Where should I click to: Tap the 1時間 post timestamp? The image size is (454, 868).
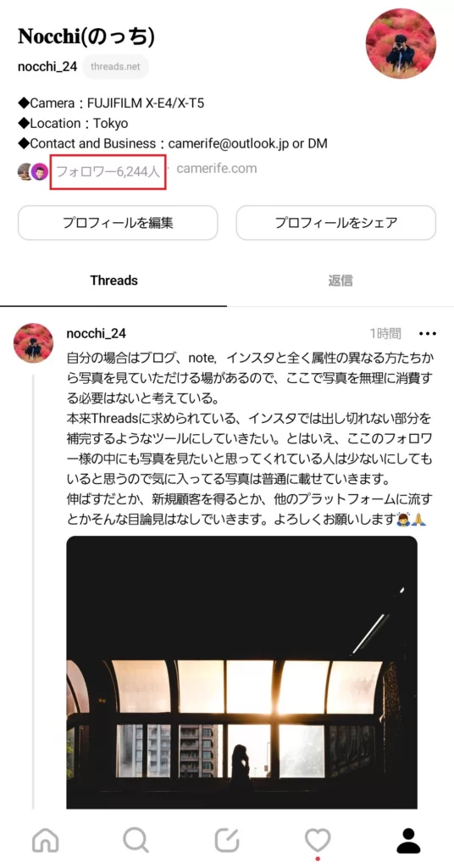(385, 334)
